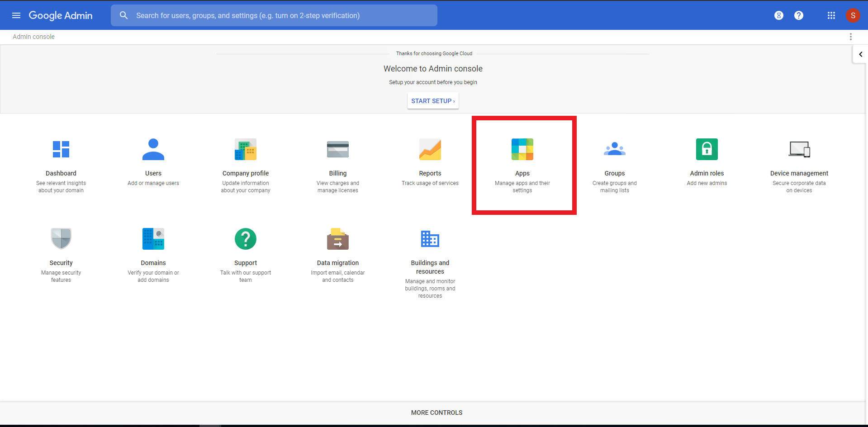868x427 pixels.
Task: Open the Apps colorful grid icon
Action: tap(522, 149)
